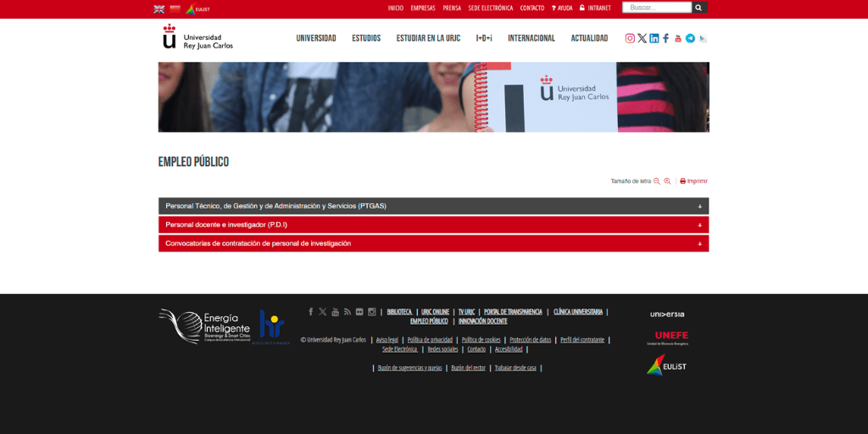Switch to English via UK flag icon

(159, 8)
